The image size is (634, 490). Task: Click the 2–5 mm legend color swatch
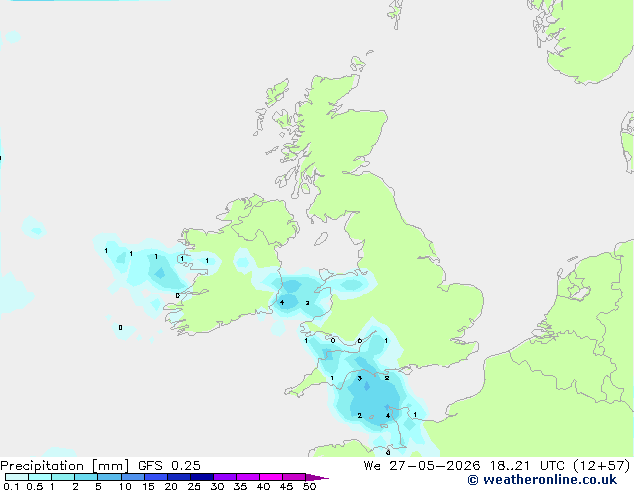[x=86, y=477]
